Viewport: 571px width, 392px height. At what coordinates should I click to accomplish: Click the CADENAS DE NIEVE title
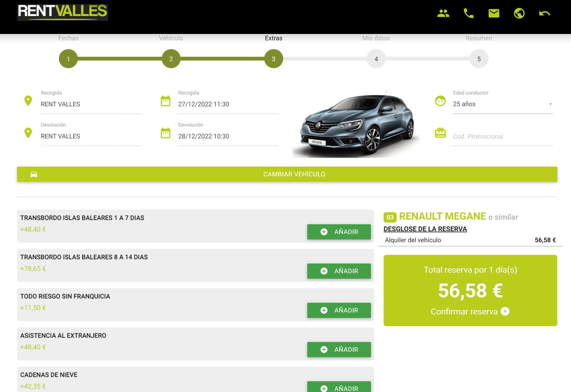click(49, 375)
